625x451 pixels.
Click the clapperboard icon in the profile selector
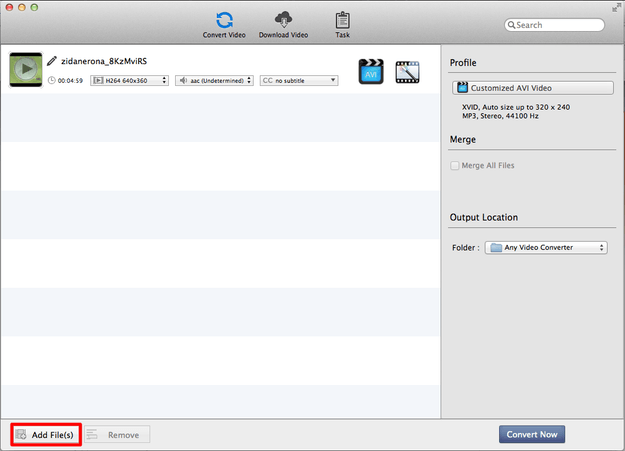pos(462,87)
